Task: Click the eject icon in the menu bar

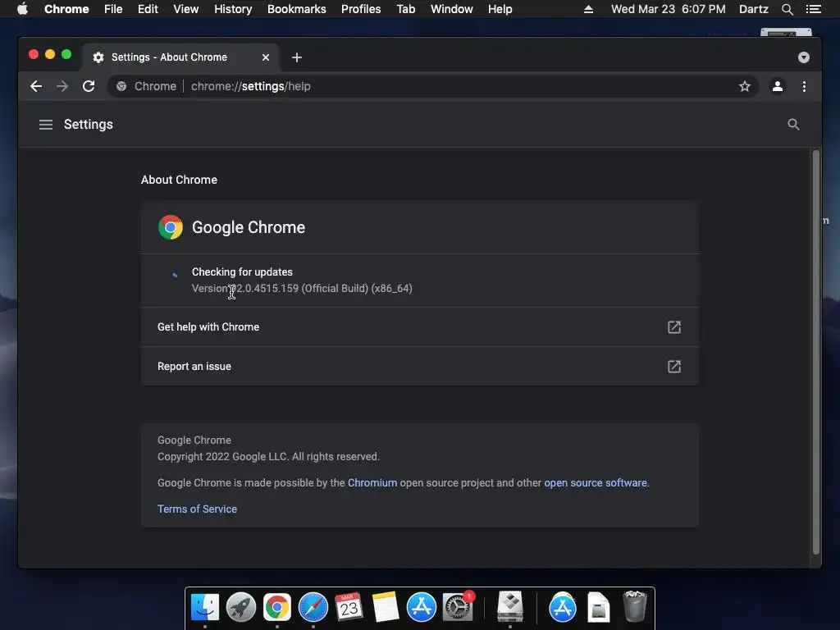Action: coord(588,9)
